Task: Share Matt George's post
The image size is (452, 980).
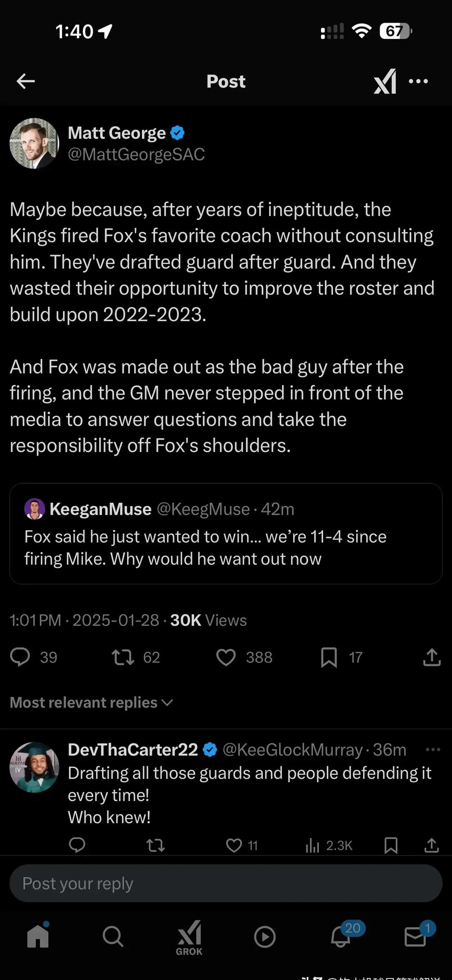Action: pyautogui.click(x=432, y=657)
